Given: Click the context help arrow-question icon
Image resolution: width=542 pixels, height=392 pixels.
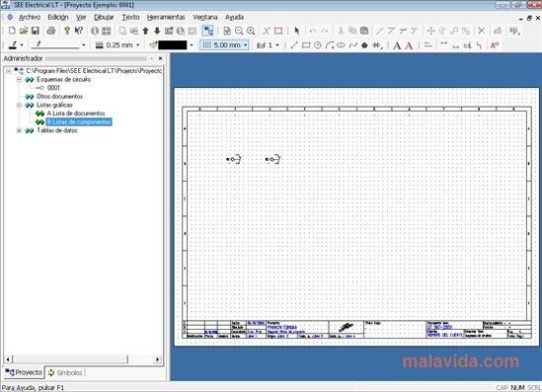Looking at the screenshot, I should click(x=79, y=31).
